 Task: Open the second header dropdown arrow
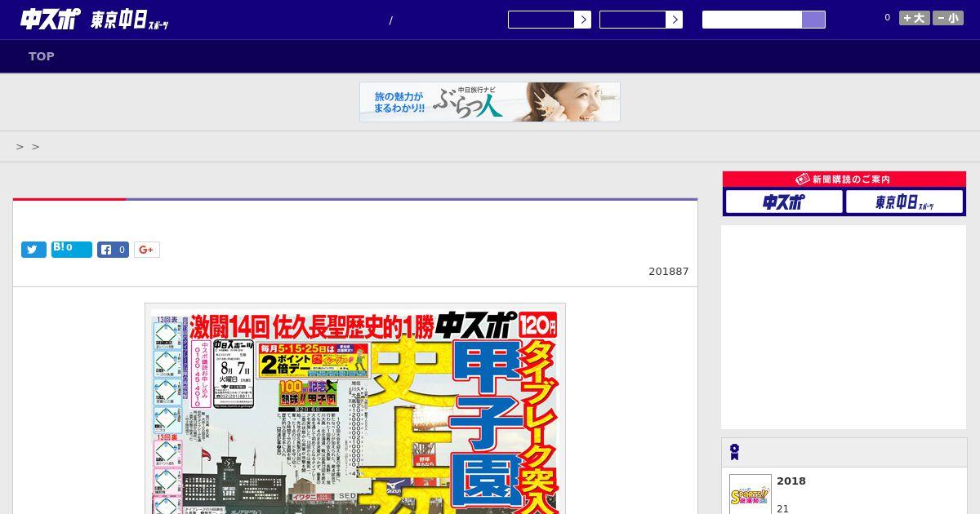(674, 20)
